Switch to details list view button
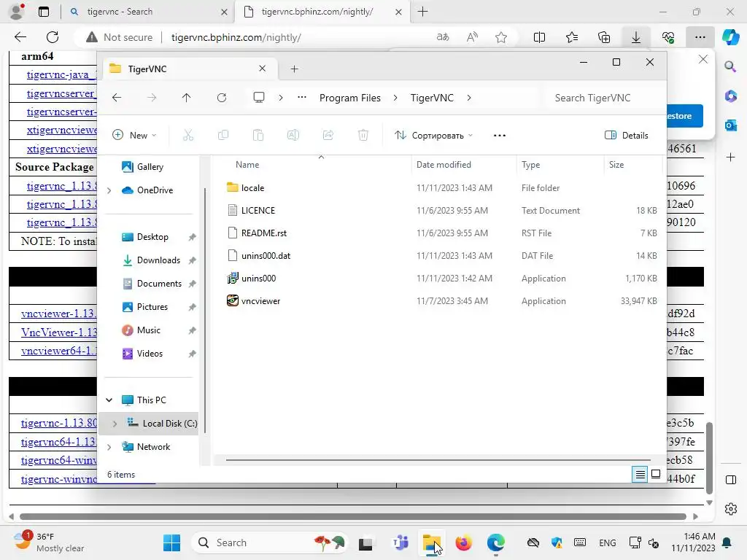Screen dimensions: 747x560 pyautogui.click(x=640, y=474)
